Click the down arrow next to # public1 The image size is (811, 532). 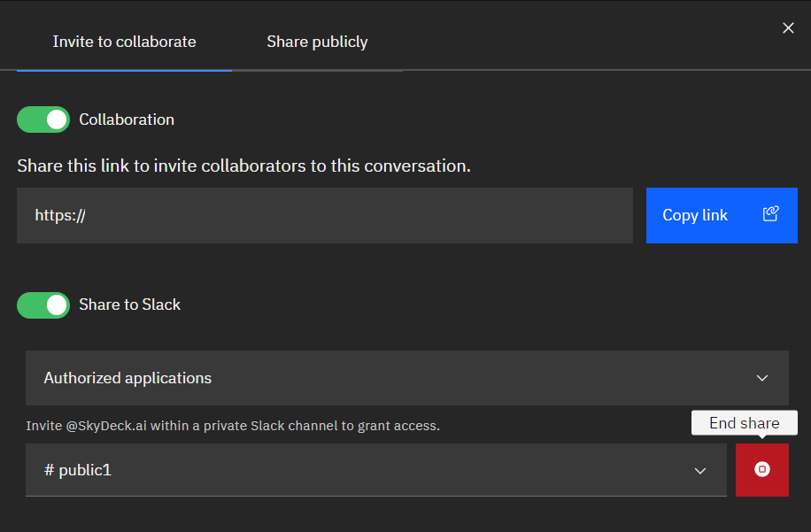coord(700,470)
